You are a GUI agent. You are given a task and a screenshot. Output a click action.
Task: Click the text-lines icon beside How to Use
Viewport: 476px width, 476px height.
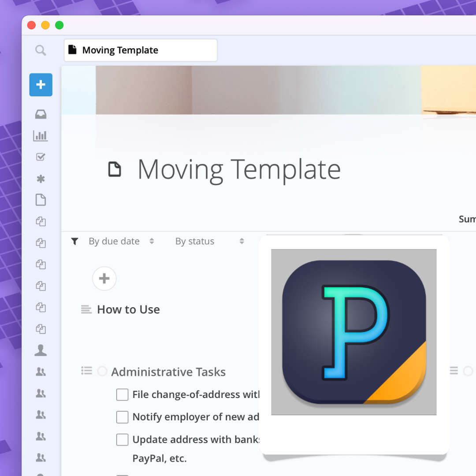click(86, 309)
